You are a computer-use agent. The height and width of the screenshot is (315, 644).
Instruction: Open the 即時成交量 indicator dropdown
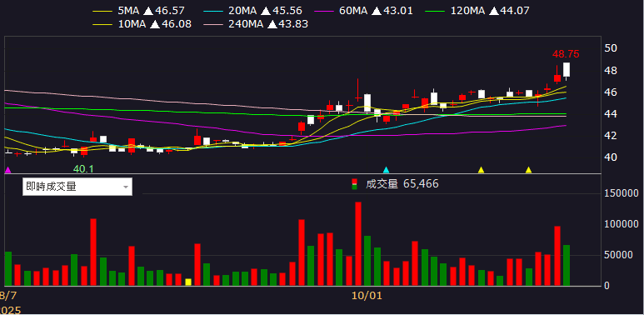pos(77,187)
